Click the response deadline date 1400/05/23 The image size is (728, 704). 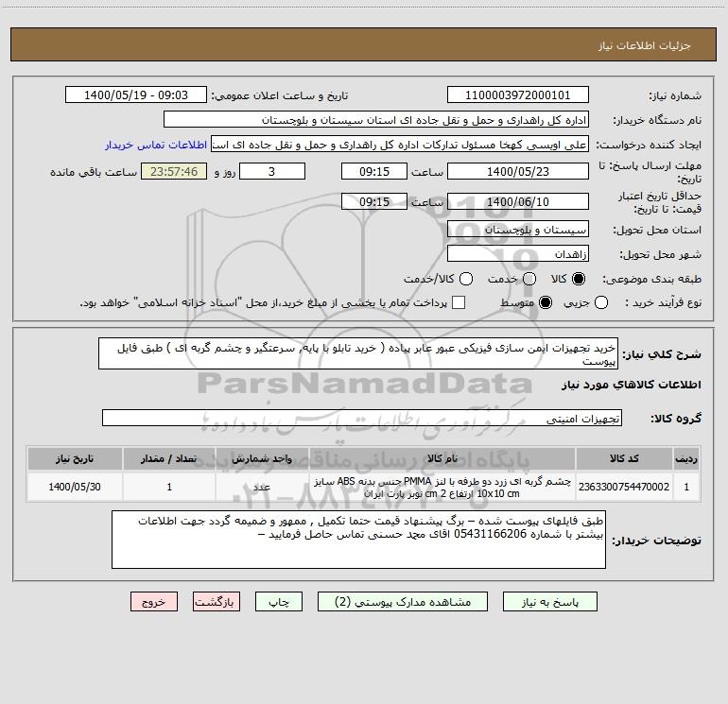(x=518, y=171)
